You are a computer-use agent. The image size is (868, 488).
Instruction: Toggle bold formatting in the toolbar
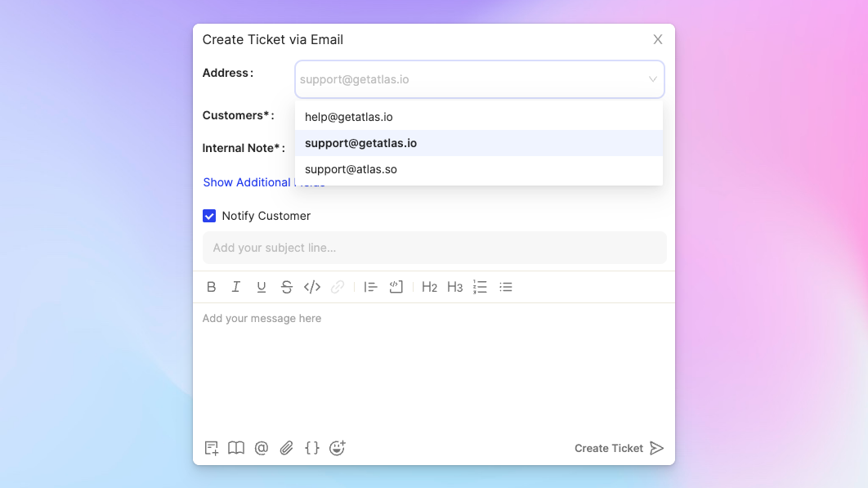(211, 287)
